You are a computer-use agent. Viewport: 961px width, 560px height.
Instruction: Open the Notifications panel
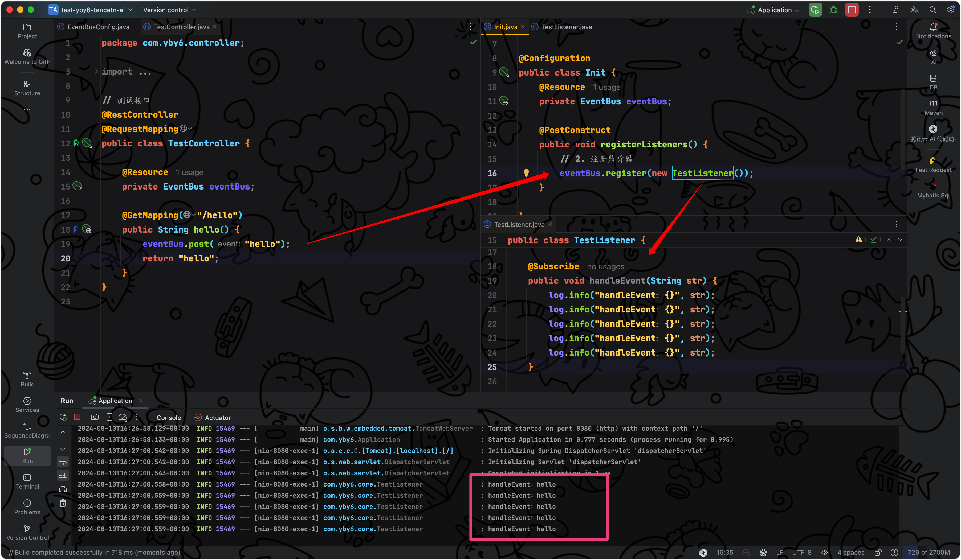[933, 31]
